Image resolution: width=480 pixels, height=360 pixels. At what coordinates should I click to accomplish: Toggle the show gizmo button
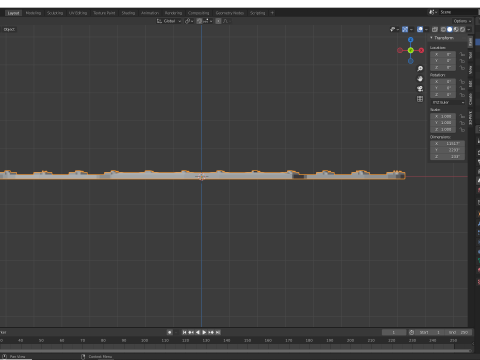[x=405, y=29]
